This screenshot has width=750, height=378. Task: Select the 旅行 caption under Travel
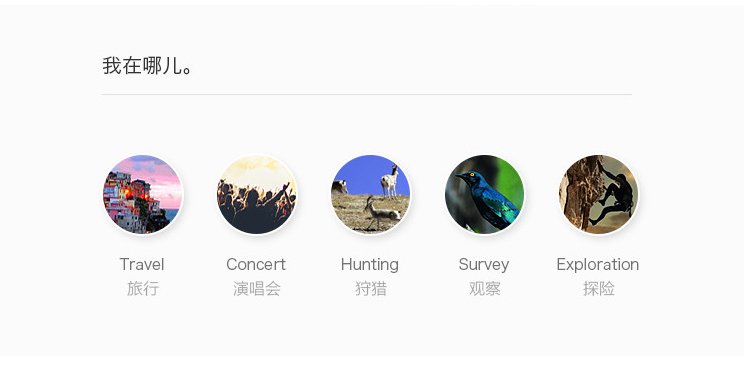143,289
